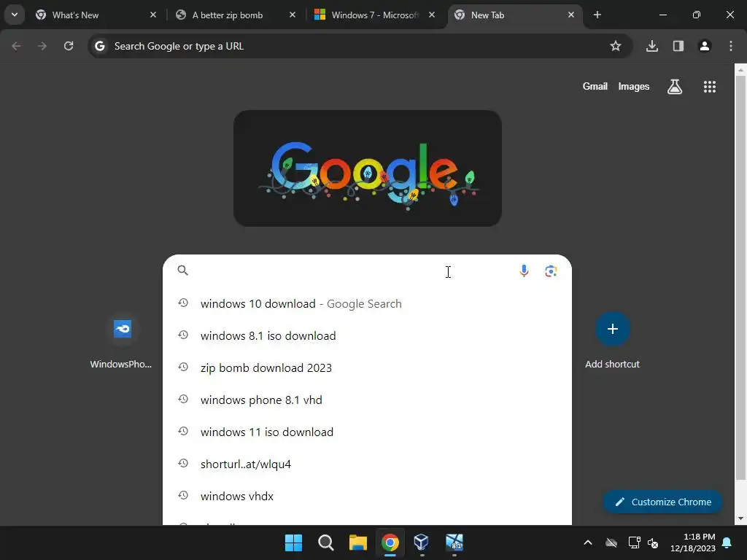Click the Chrome taskbar icon
This screenshot has width=747, height=560.
[x=390, y=542]
